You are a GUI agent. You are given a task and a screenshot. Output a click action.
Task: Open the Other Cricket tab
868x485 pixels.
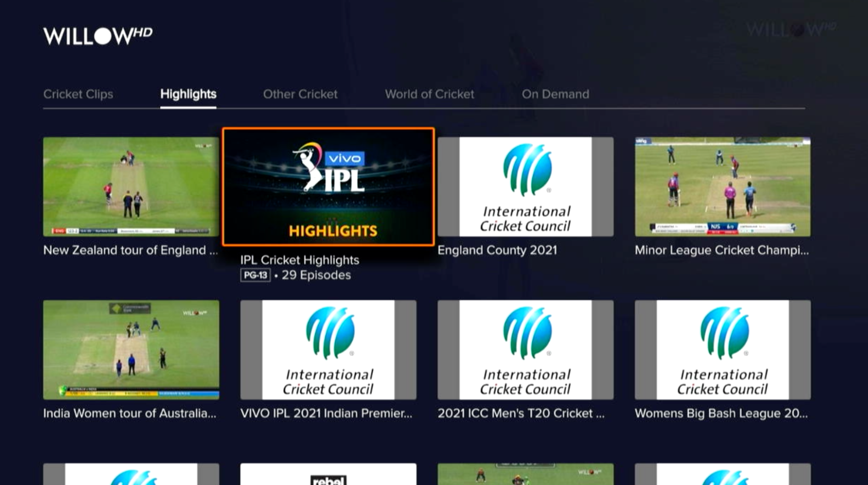tap(300, 94)
